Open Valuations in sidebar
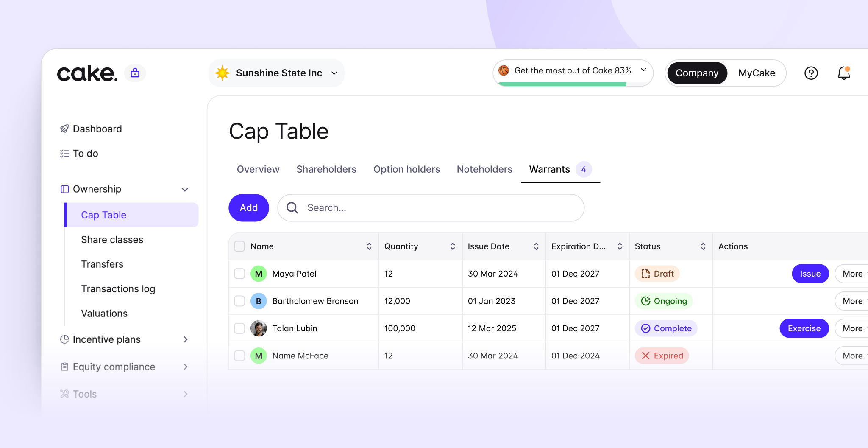 104,314
